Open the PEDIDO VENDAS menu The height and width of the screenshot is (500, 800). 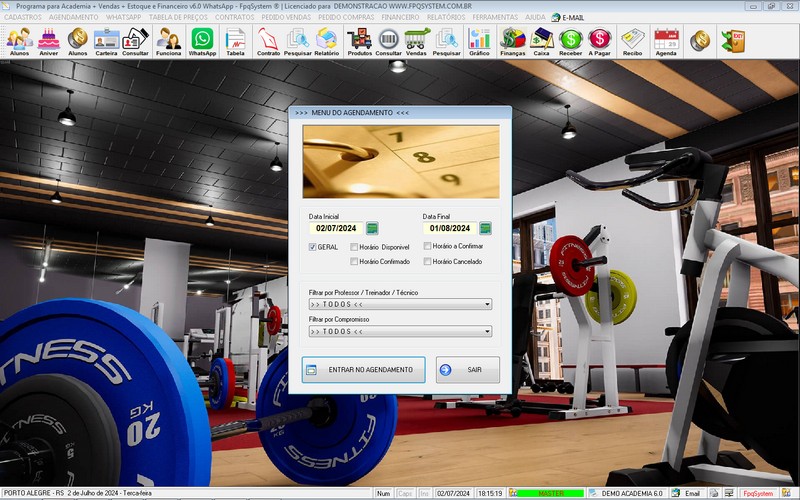click(286, 17)
